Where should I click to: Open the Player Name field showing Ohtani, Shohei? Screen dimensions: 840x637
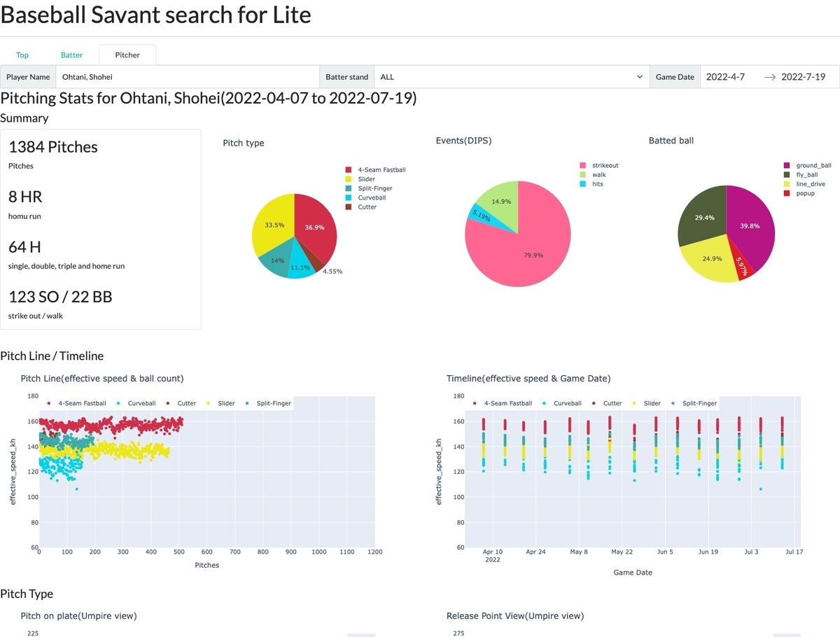click(187, 77)
